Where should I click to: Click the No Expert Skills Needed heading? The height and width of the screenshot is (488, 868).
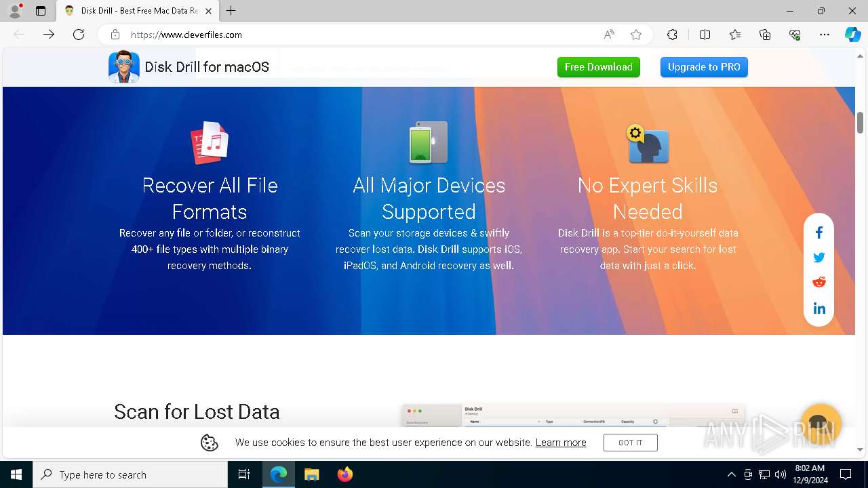648,199
